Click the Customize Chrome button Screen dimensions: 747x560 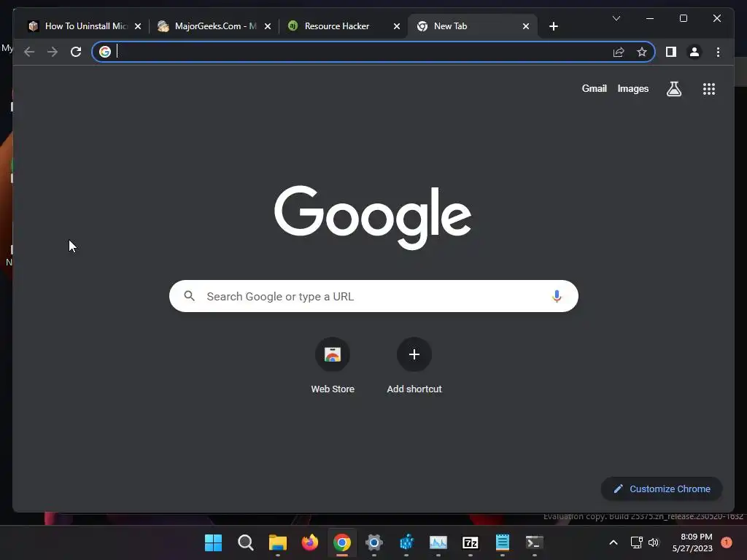click(x=662, y=489)
